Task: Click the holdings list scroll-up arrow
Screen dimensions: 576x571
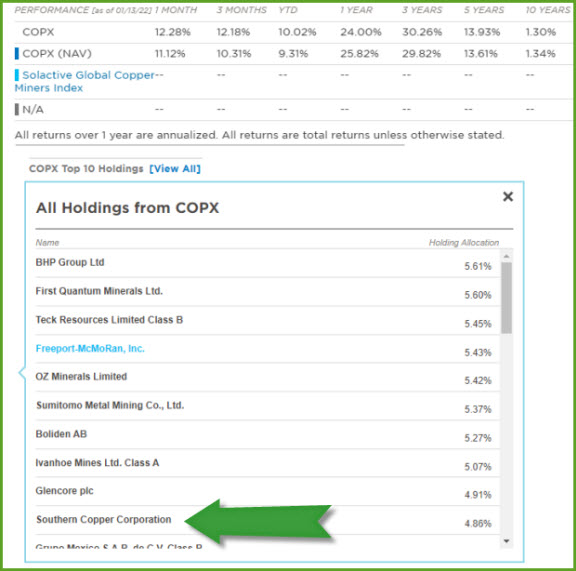Action: click(x=507, y=256)
